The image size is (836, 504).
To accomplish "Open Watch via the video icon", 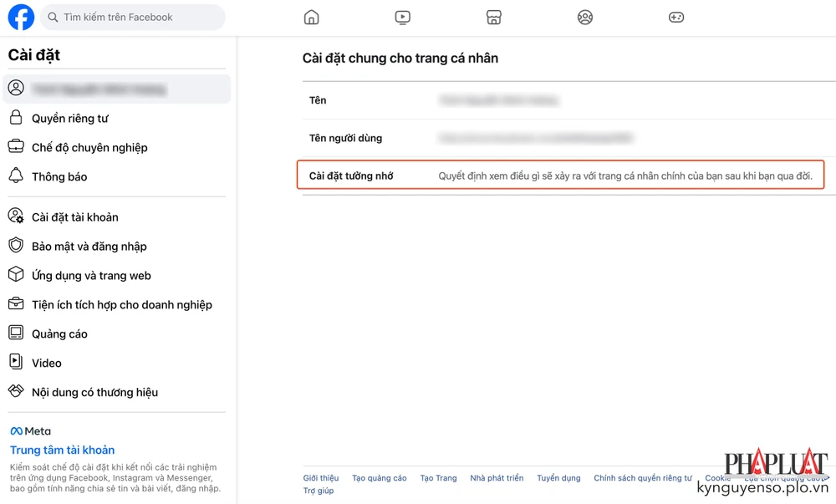I will click(x=403, y=17).
